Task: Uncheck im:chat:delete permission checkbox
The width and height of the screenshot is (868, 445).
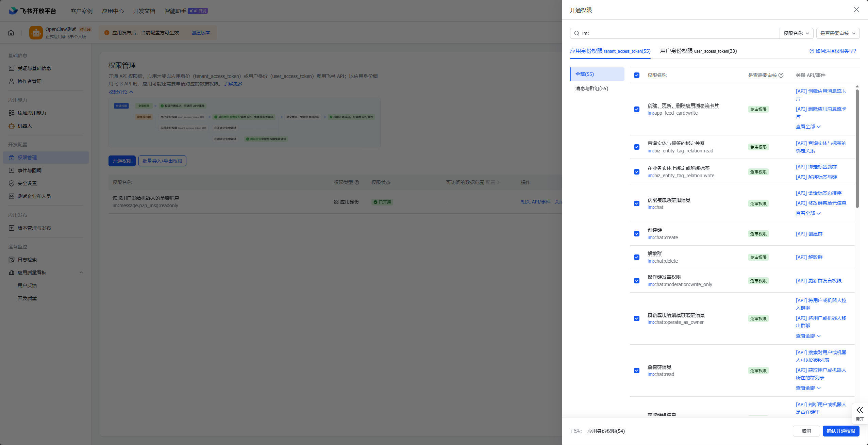Action: click(637, 257)
